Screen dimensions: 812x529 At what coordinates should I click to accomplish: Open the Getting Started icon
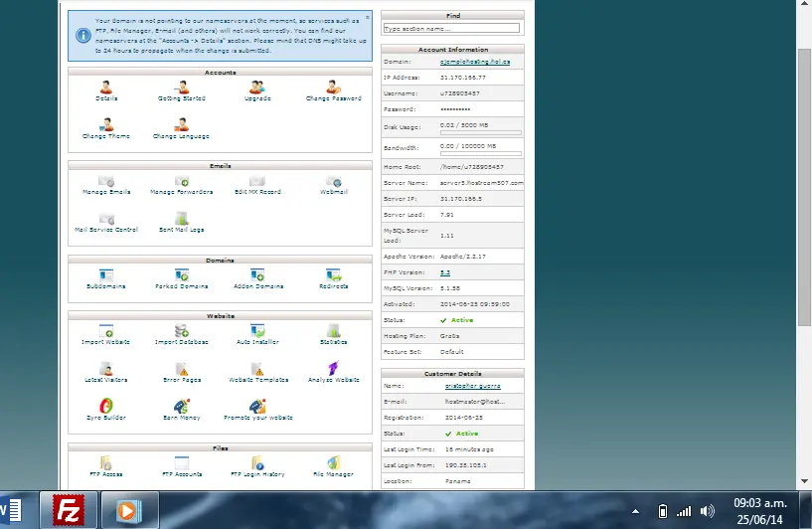[x=181, y=88]
